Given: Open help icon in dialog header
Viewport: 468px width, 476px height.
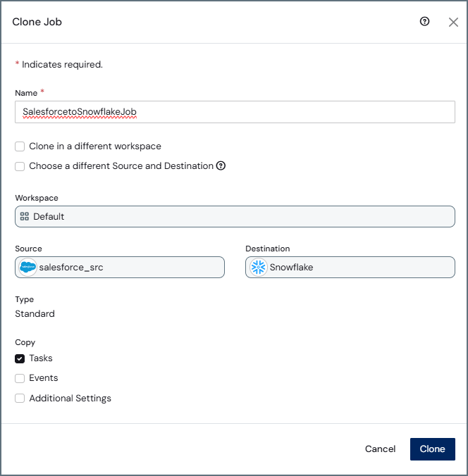Looking at the screenshot, I should coord(424,21).
